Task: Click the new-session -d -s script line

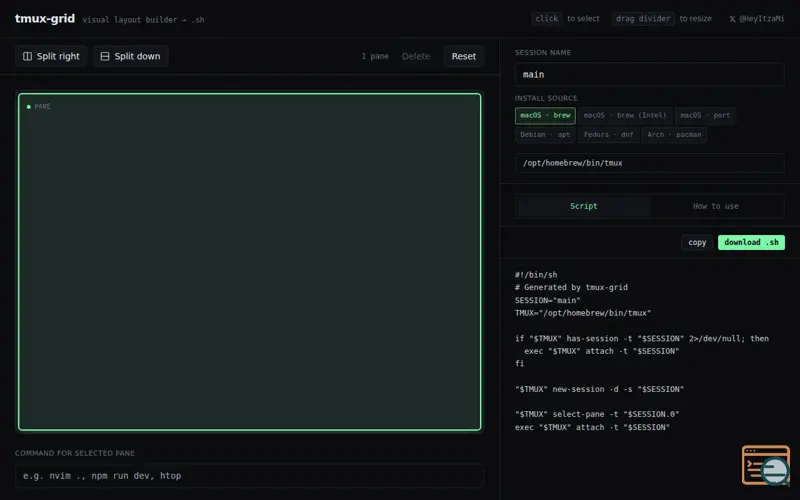Action: click(x=599, y=389)
